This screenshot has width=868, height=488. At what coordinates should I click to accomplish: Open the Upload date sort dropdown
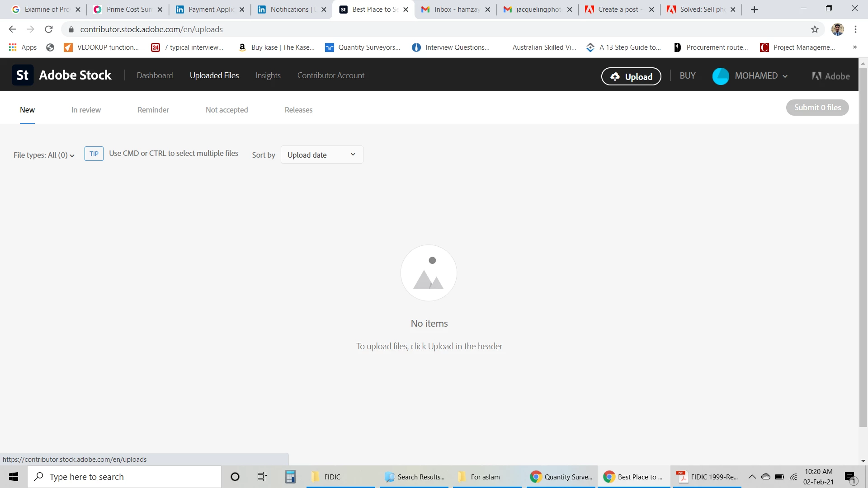(322, 155)
